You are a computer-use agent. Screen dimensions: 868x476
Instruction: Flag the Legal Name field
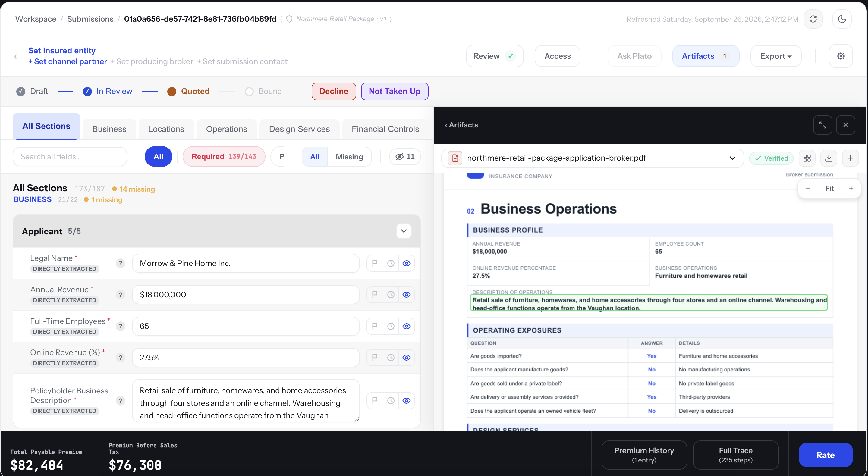tap(375, 263)
